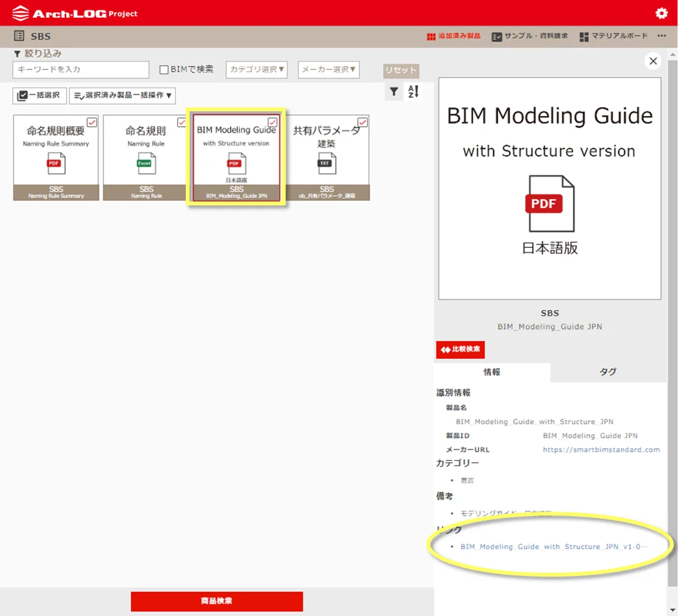This screenshot has height=616, width=682.
Task: Uncheck the 命名規則 Naming Rule card checkbox
Action: [x=182, y=122]
